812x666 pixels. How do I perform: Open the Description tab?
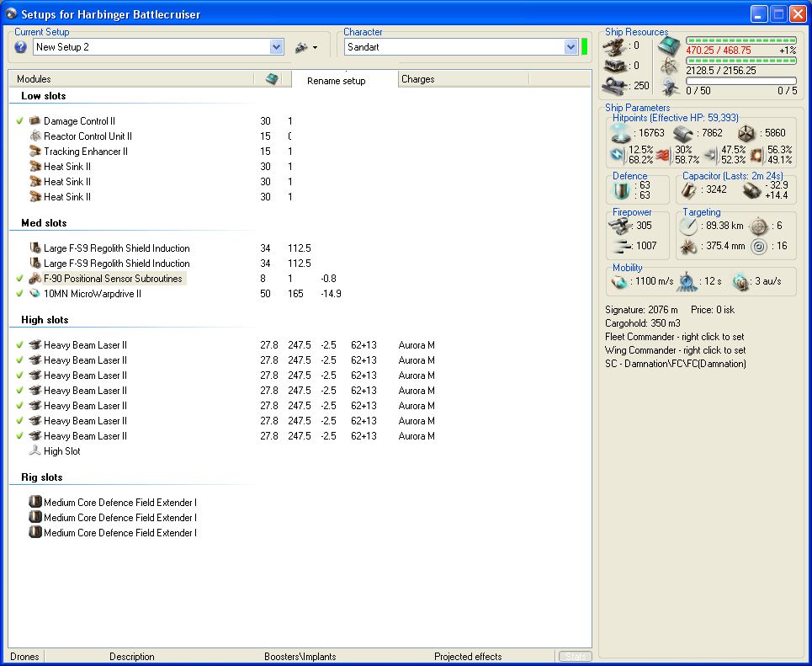131,657
